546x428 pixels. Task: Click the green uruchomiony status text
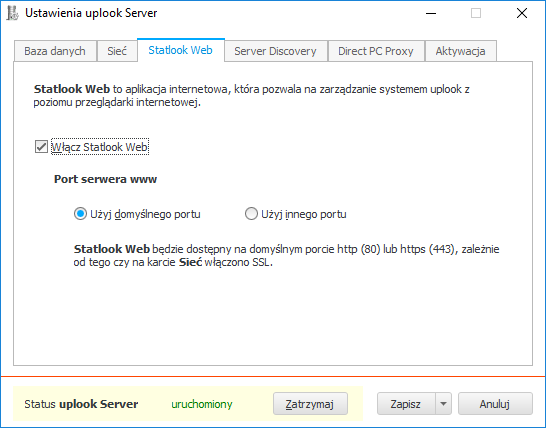tap(202, 404)
